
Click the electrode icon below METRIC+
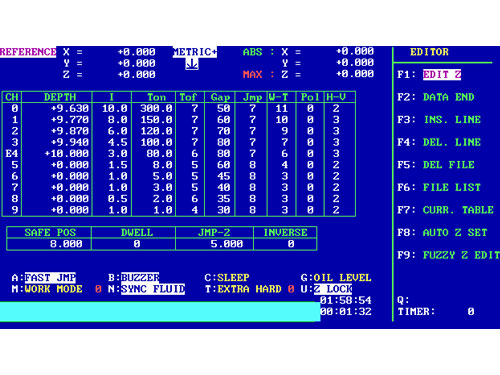click(192, 64)
